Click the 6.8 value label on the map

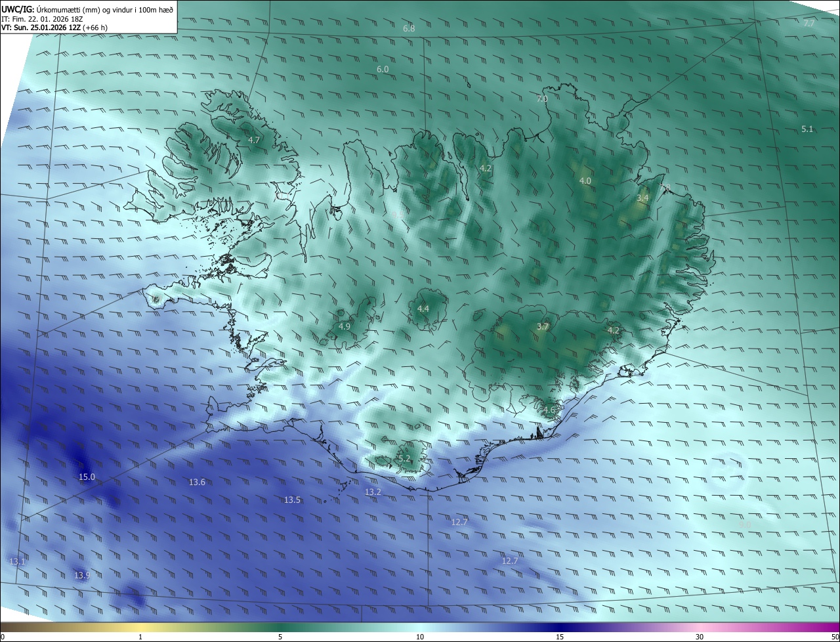pyautogui.click(x=409, y=28)
